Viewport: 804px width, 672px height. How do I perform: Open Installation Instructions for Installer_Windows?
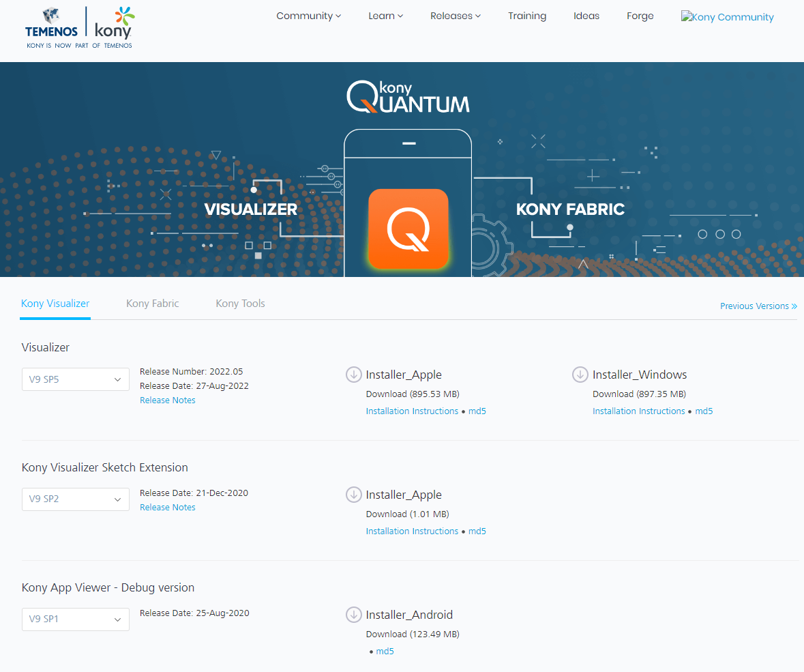tap(638, 411)
